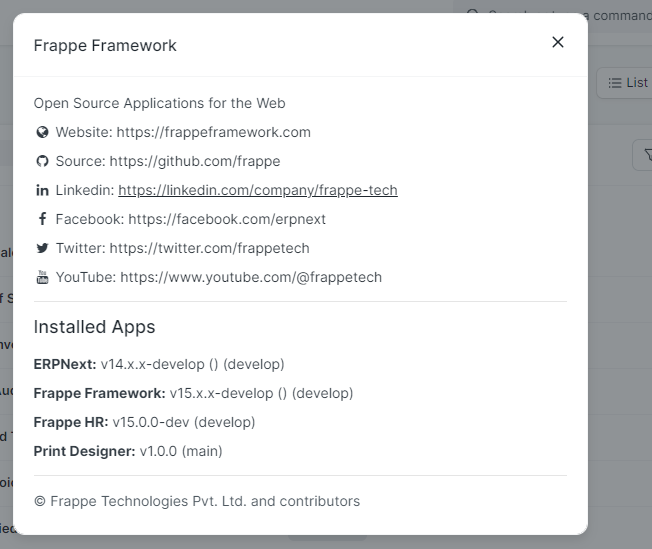
Task: Click the 'Frappe Framework' dialog title
Action: click(105, 45)
